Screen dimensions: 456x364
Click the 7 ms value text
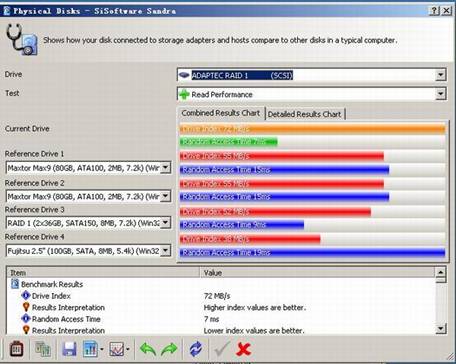tap(211, 319)
